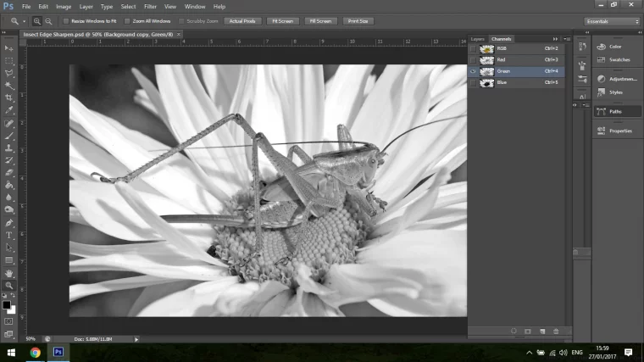Screen dimensions: 644x362
Task: Open the Swatches panel button
Action: [x=617, y=59]
